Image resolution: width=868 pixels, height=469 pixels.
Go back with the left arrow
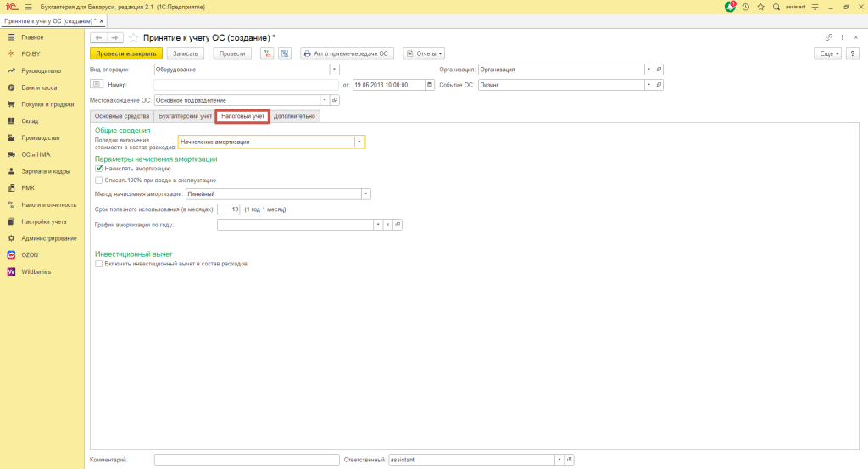pos(98,37)
